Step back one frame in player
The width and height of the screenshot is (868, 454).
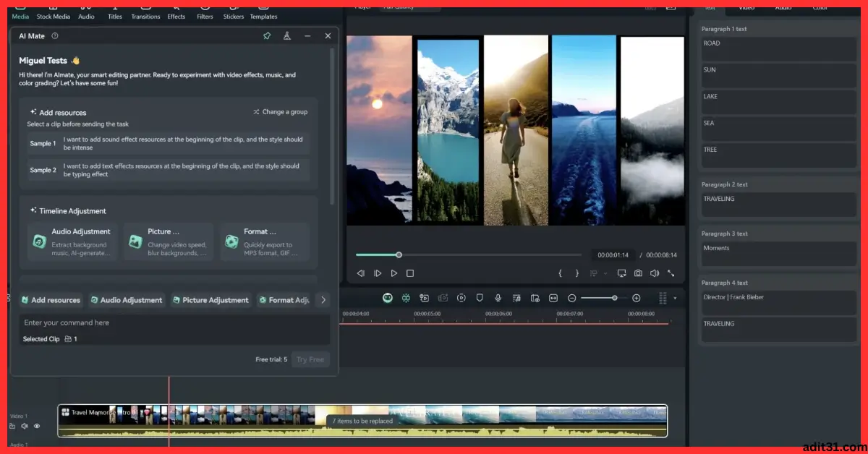[x=361, y=273]
